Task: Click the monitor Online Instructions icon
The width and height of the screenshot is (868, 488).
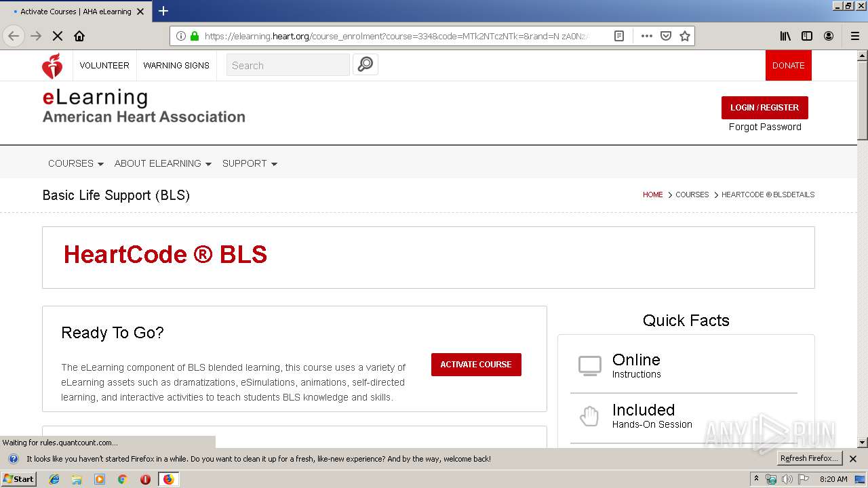Action: point(589,366)
